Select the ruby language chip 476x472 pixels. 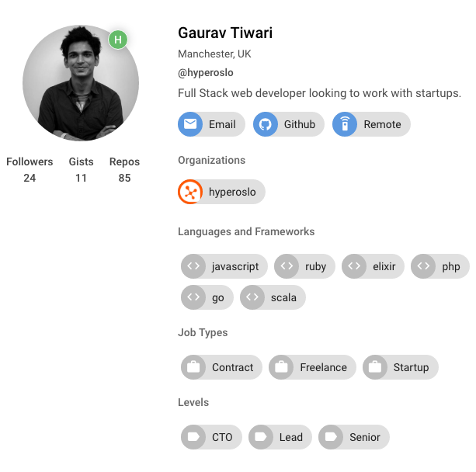coord(304,266)
